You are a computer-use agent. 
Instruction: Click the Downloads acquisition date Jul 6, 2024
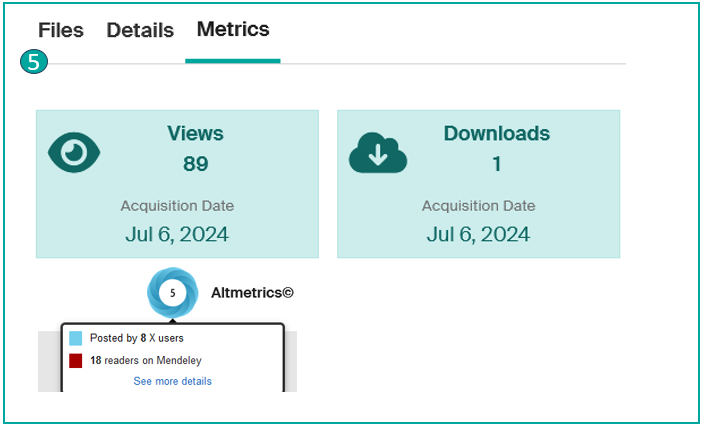(x=478, y=235)
